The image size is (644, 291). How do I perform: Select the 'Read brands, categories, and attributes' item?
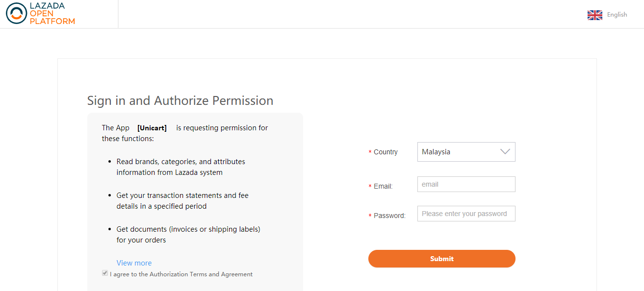pyautogui.click(x=180, y=167)
